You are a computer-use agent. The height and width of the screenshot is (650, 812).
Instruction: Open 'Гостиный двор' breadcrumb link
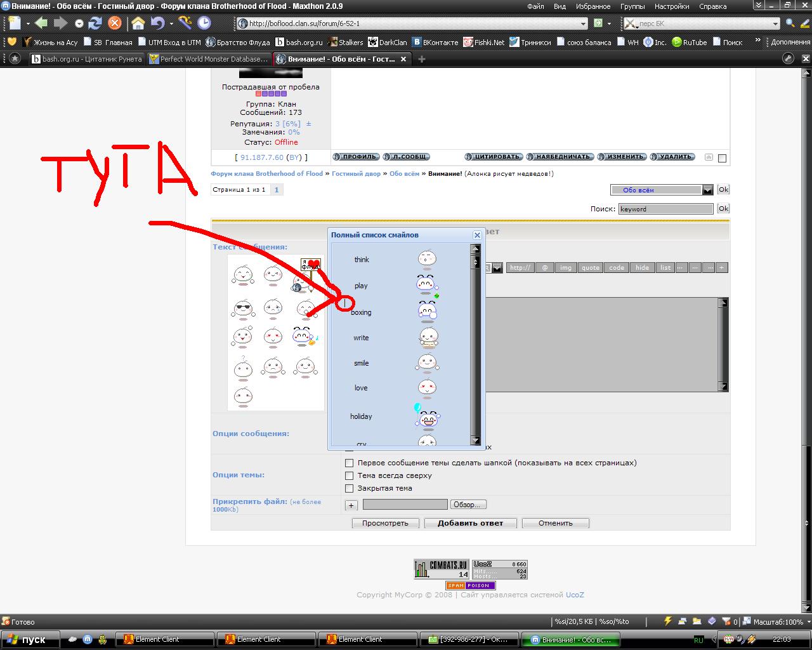tap(356, 173)
